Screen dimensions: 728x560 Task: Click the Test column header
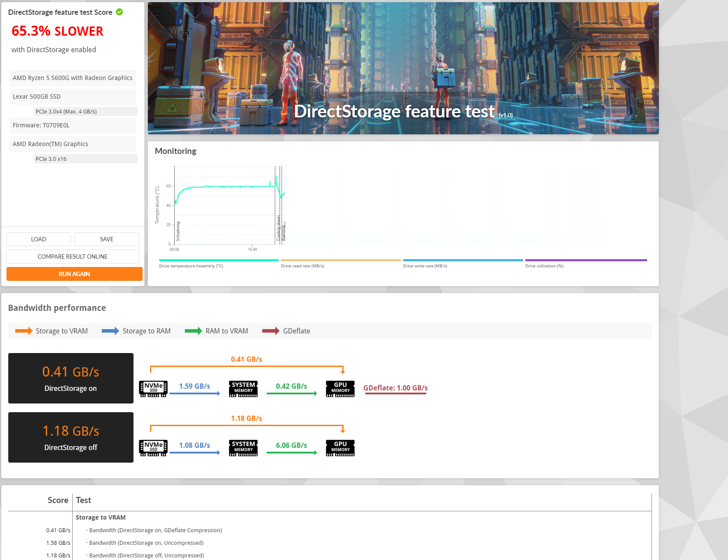coord(83,500)
